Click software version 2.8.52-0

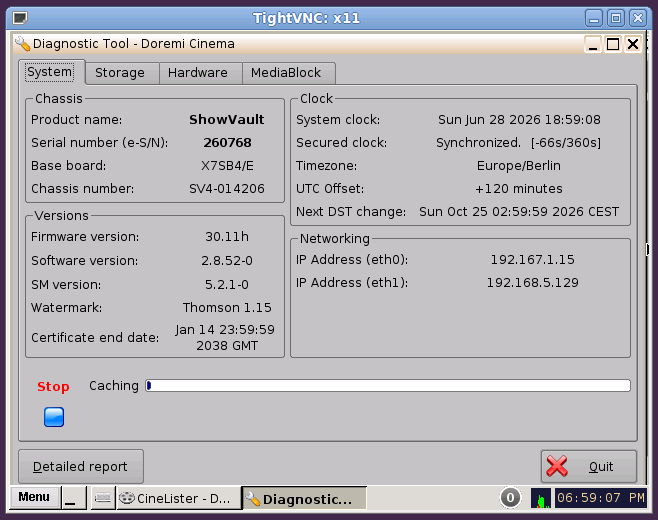pyautogui.click(x=227, y=261)
